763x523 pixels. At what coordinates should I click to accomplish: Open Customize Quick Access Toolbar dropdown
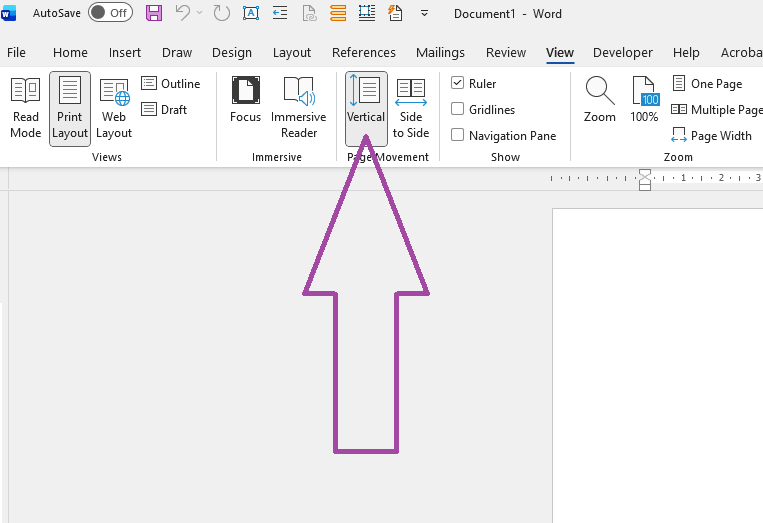(x=424, y=14)
